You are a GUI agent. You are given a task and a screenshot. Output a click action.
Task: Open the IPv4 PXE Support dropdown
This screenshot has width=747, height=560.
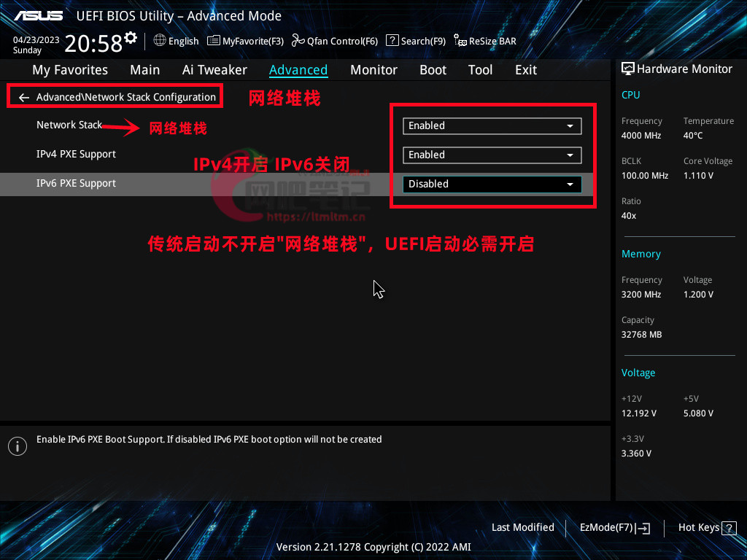pos(492,155)
